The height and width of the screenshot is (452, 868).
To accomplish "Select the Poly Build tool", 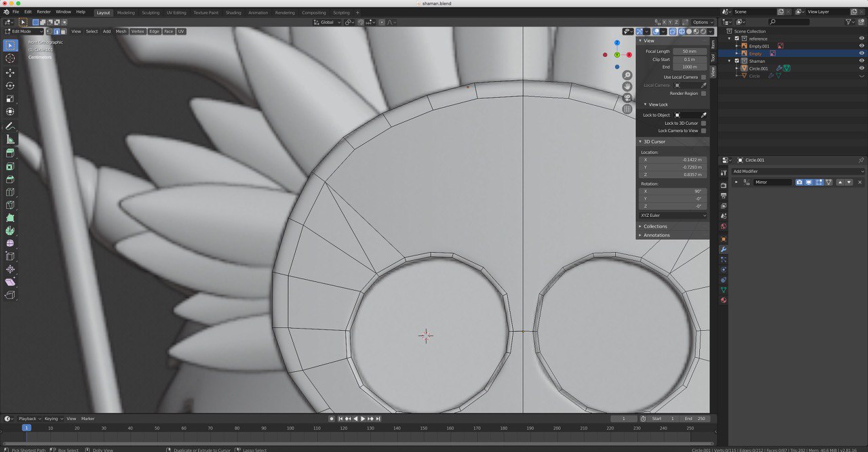I will (x=10, y=218).
